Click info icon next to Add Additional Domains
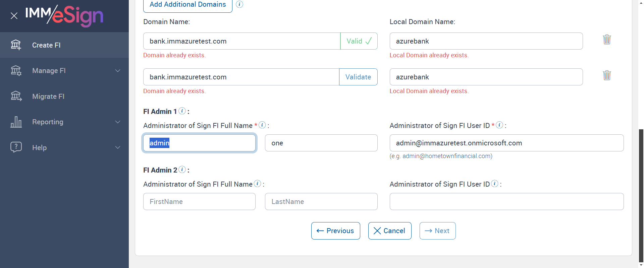The image size is (644, 268). pos(239,4)
